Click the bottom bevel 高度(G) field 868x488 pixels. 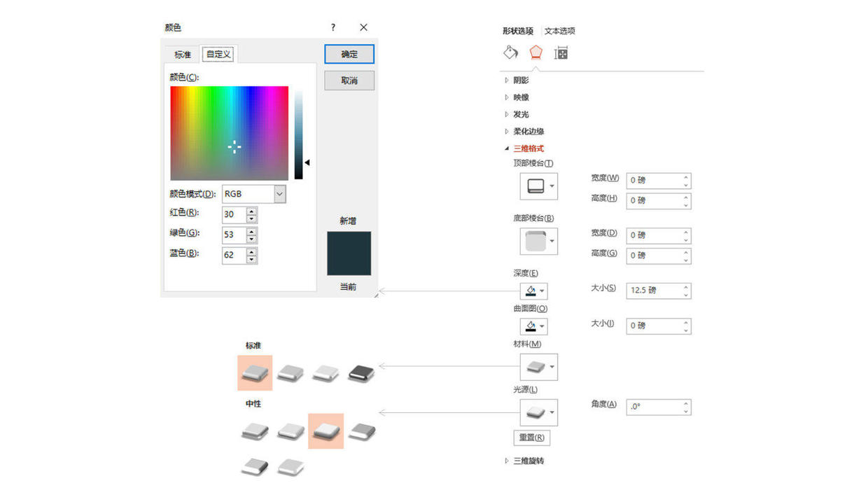(659, 256)
